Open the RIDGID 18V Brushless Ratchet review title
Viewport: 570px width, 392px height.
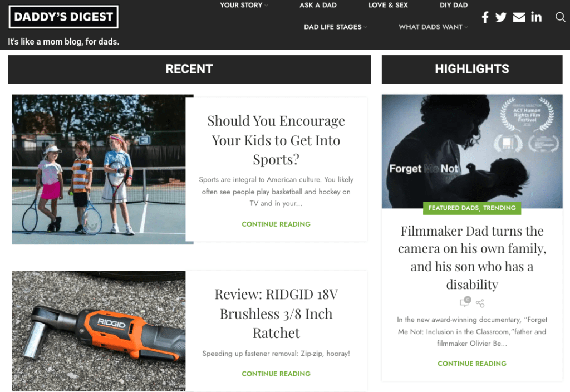[x=276, y=313]
